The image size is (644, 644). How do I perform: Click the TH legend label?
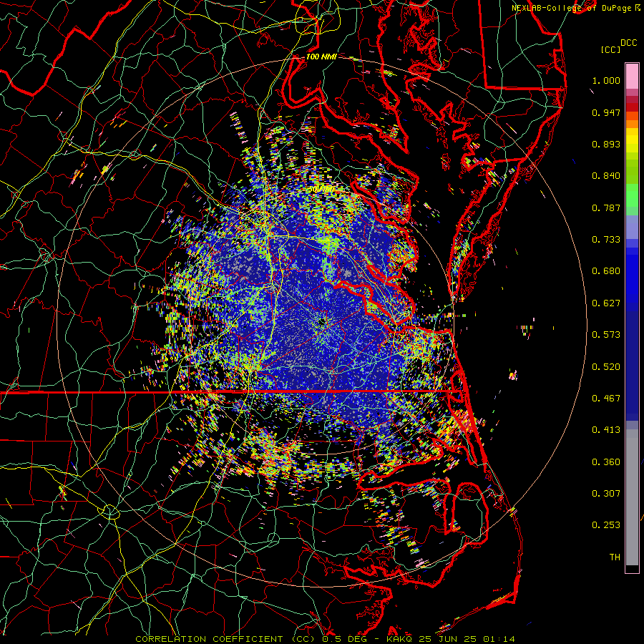615,557
